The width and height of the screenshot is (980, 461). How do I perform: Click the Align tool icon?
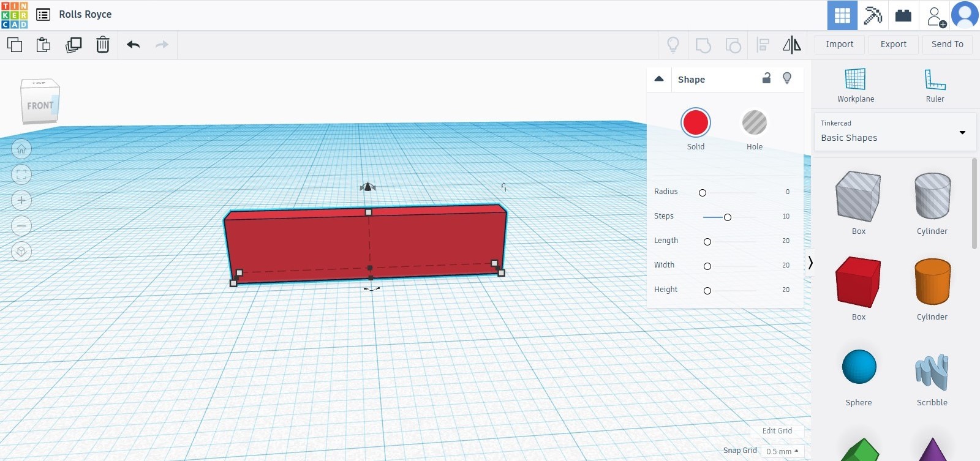(763, 45)
